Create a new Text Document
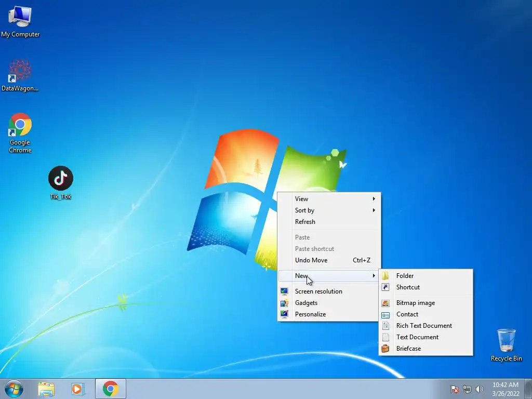 click(425, 337)
